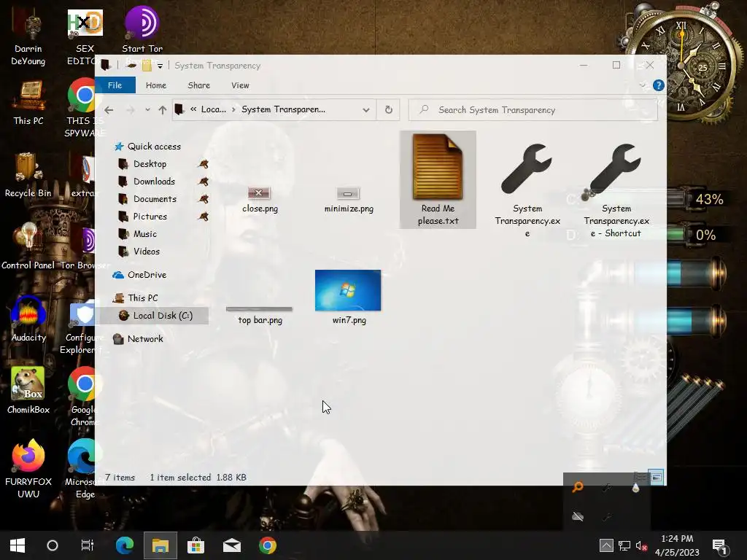Open the Home ribbon tab
This screenshot has width=747, height=560.
click(x=156, y=85)
